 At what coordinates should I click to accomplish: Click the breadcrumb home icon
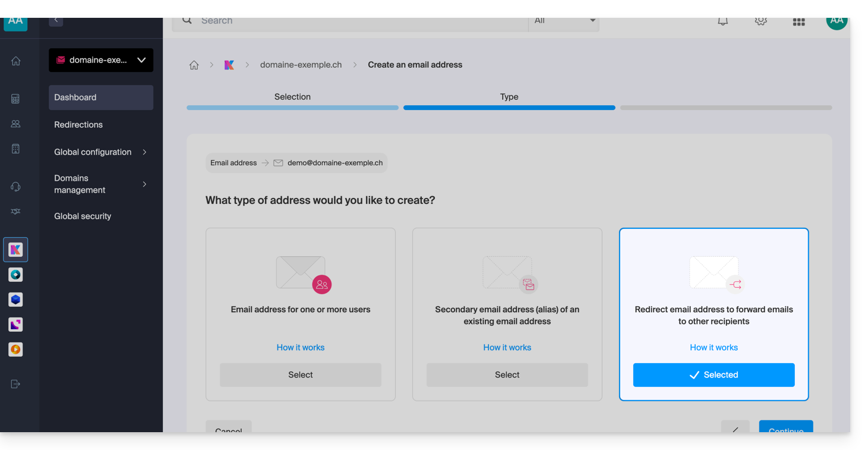pos(194,65)
